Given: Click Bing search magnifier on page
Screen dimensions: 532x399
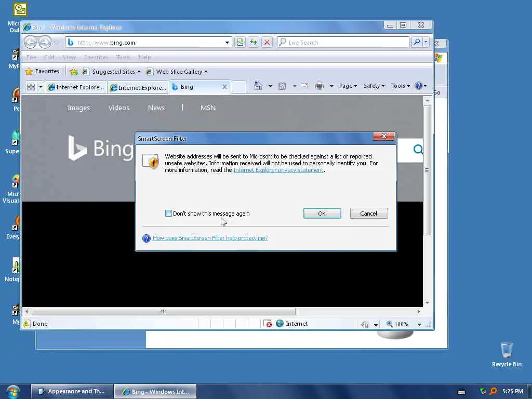Looking at the screenshot, I should coord(418,149).
